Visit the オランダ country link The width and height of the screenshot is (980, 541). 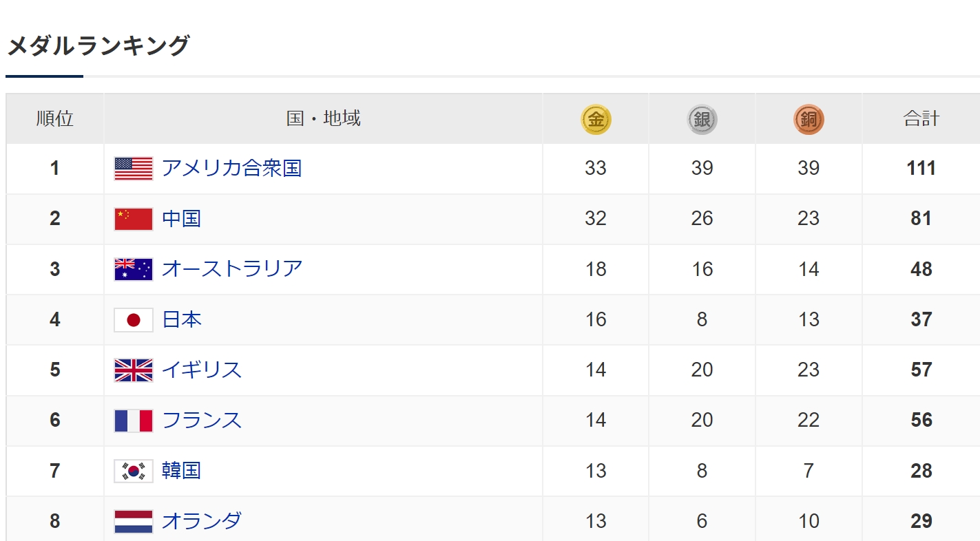click(202, 521)
